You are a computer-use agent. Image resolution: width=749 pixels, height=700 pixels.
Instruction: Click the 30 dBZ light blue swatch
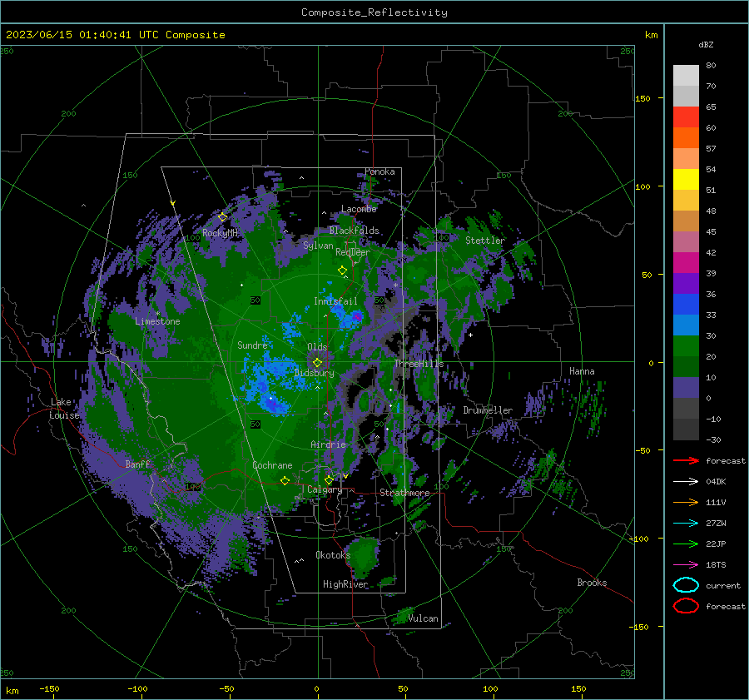[686, 325]
